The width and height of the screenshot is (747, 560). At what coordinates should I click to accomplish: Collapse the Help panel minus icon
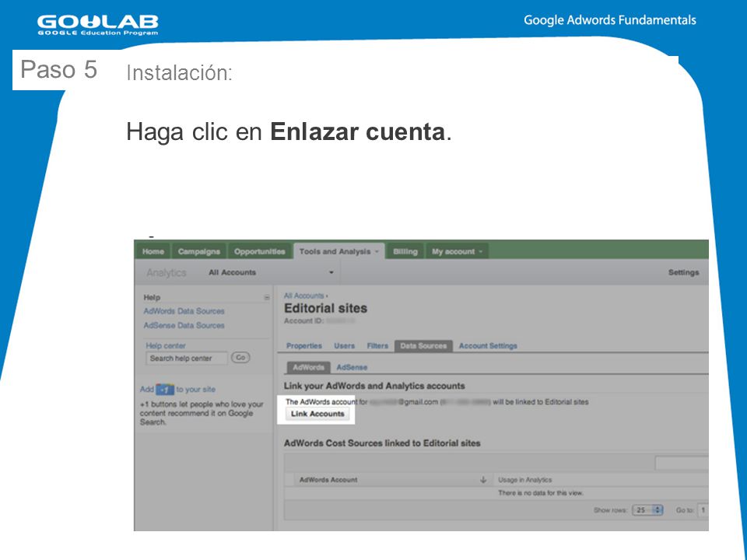[267, 298]
